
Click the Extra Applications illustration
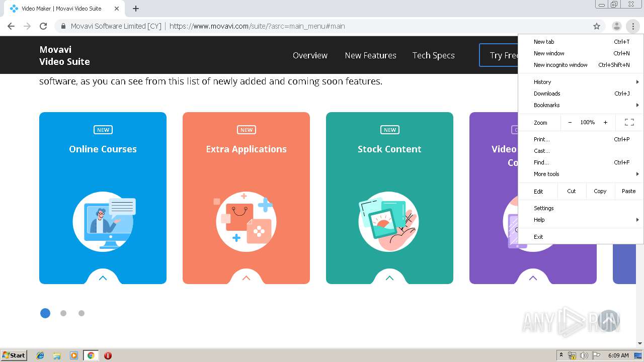[x=246, y=221]
